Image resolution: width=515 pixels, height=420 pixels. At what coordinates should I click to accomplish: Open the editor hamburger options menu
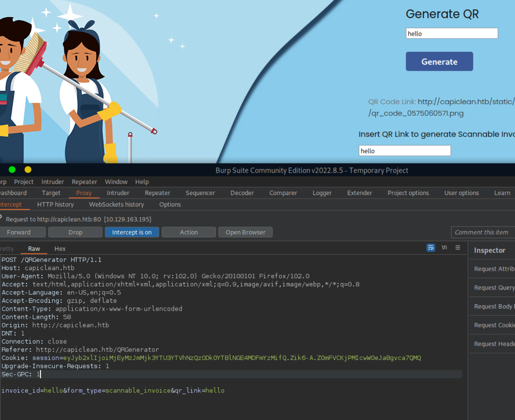pyautogui.click(x=458, y=248)
